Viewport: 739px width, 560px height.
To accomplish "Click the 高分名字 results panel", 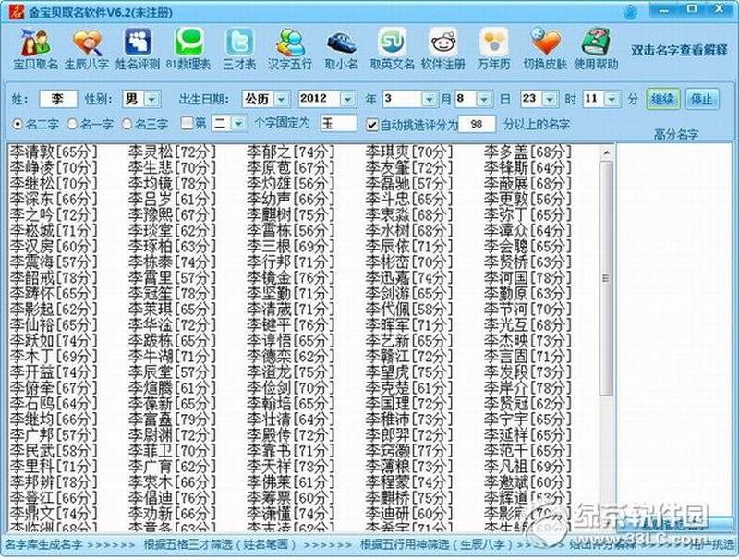I will point(675,330).
